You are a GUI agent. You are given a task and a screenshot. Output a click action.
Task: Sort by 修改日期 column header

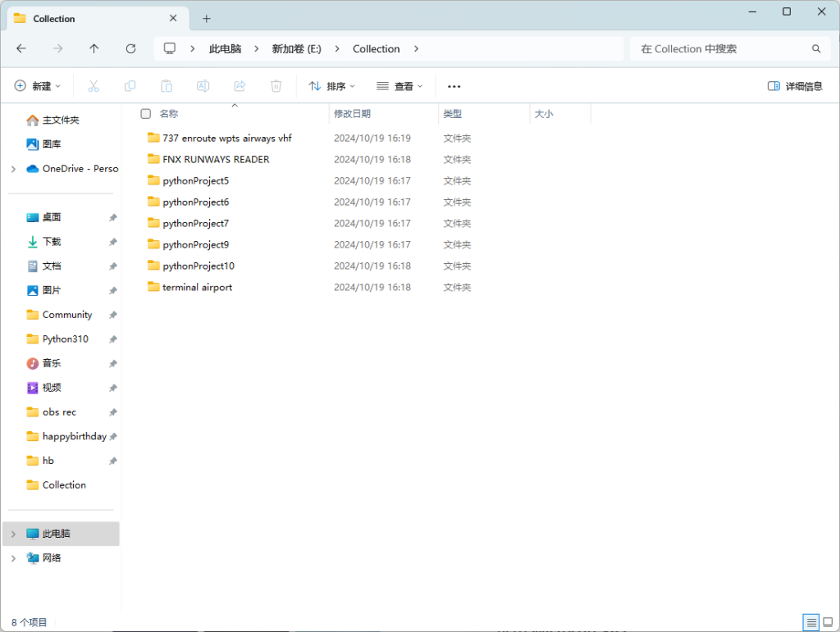[x=352, y=114]
